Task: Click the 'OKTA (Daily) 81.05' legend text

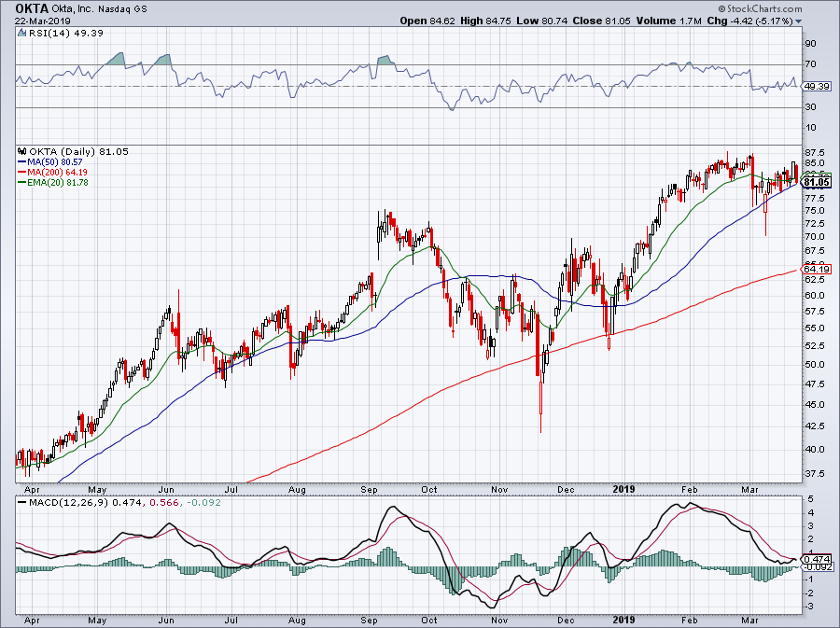Action: point(78,151)
